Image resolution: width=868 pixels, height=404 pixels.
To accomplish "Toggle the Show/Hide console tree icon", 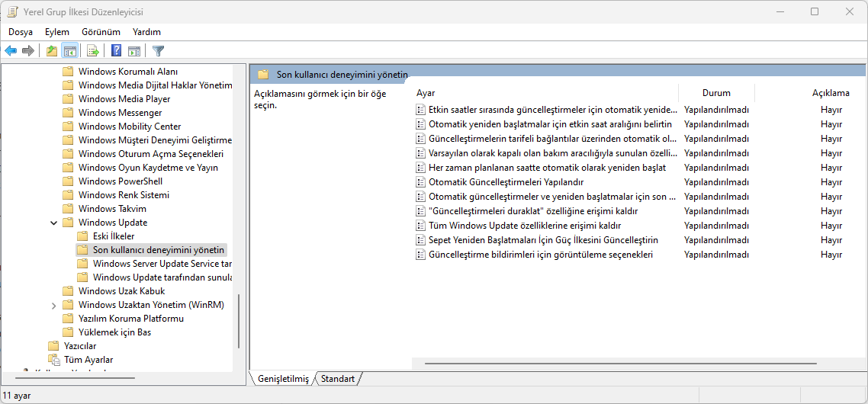I will click(69, 51).
